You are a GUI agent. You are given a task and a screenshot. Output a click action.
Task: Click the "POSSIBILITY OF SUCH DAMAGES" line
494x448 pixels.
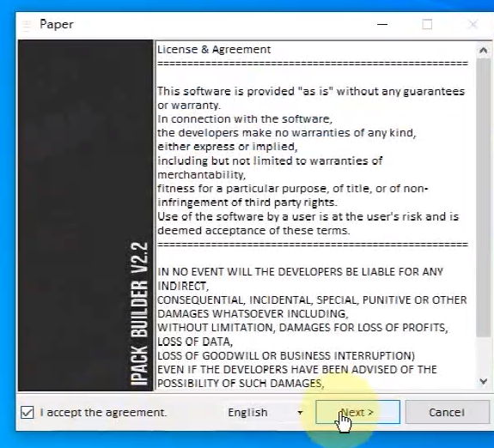coord(241,383)
